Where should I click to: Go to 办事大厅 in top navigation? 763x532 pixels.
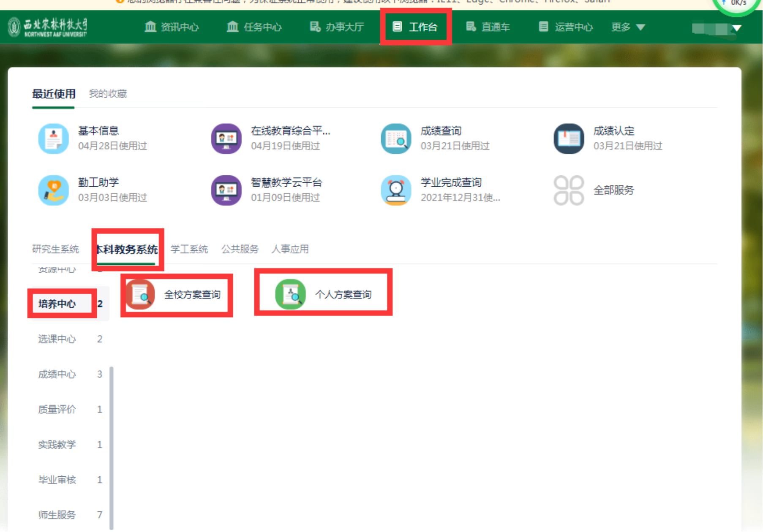point(337,27)
